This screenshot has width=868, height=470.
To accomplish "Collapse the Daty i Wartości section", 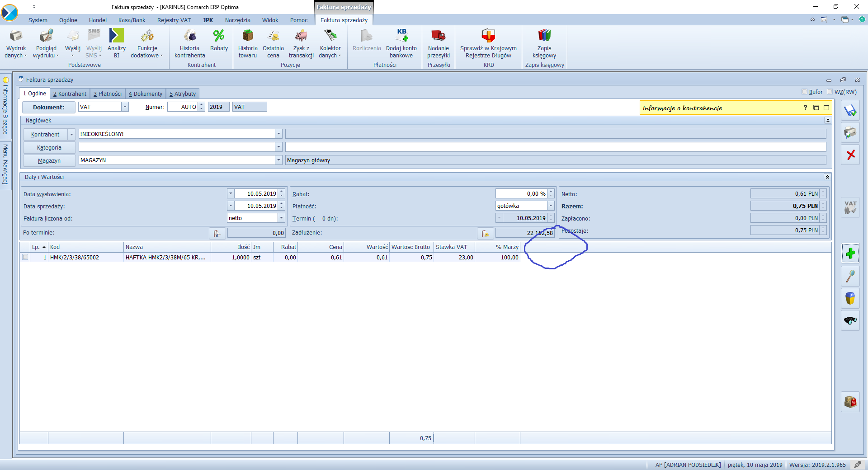I will tap(827, 177).
